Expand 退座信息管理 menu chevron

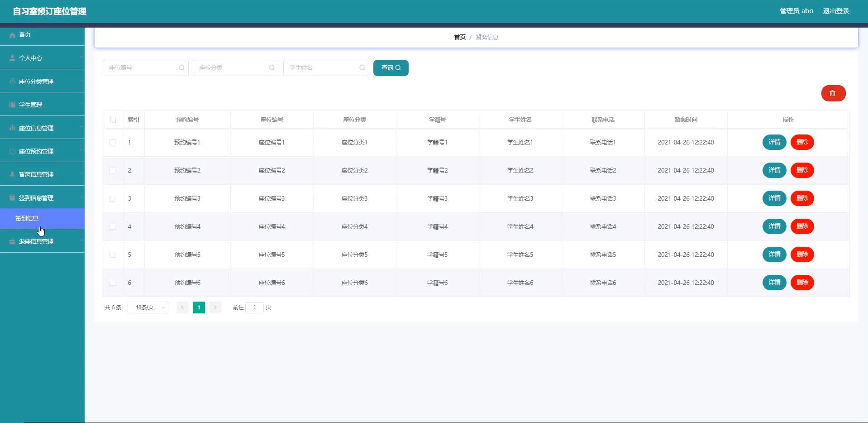(81, 241)
